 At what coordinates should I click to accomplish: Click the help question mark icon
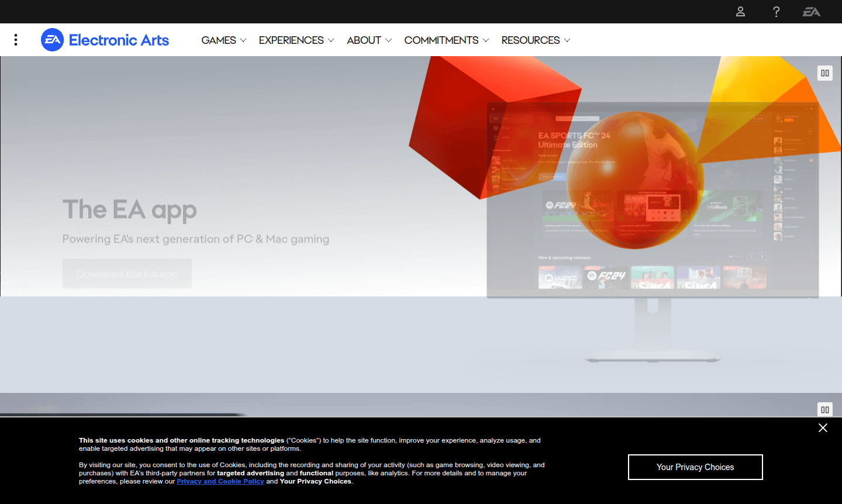pos(776,12)
